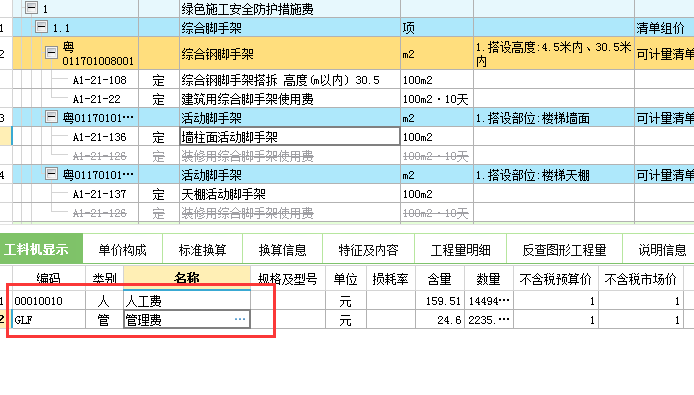Open the 标准换算 tab
694x395 pixels.
pos(203,250)
